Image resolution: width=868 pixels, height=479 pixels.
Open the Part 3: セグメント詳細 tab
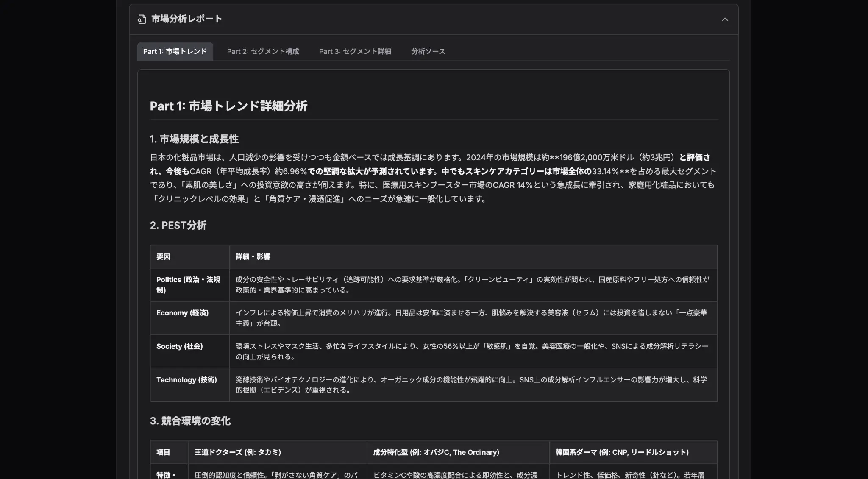tap(355, 51)
